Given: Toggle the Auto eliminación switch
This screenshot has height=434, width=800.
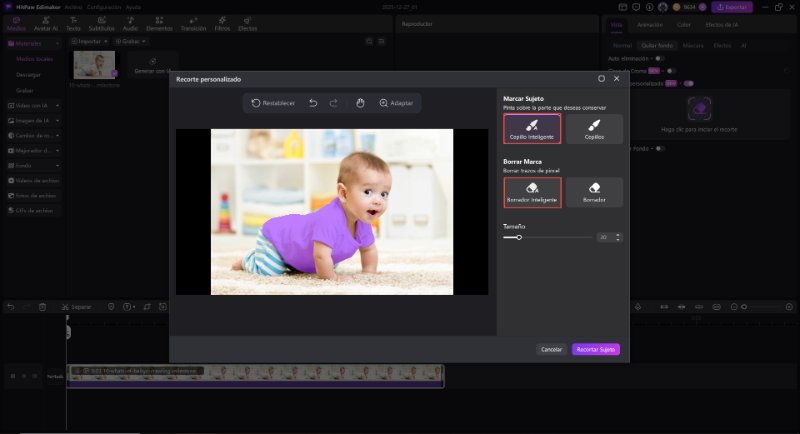Looking at the screenshot, I should [659, 58].
